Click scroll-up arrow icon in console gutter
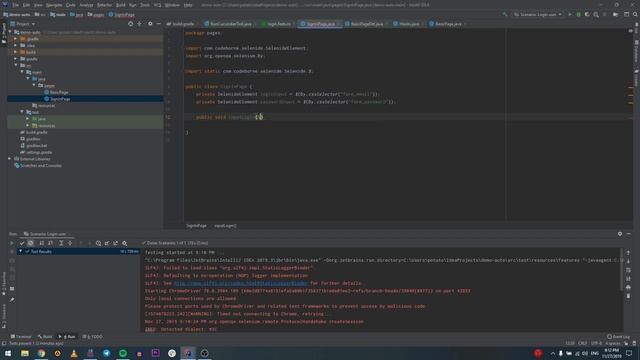 [x=628, y=253]
